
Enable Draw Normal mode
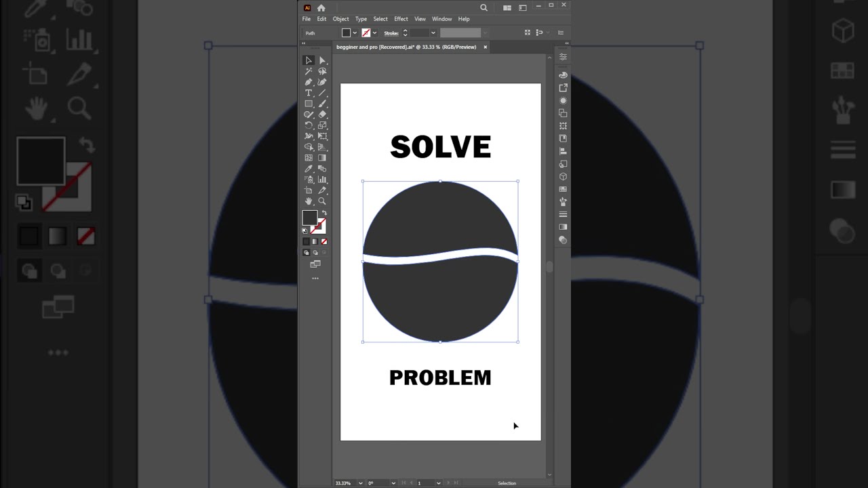[306, 253]
